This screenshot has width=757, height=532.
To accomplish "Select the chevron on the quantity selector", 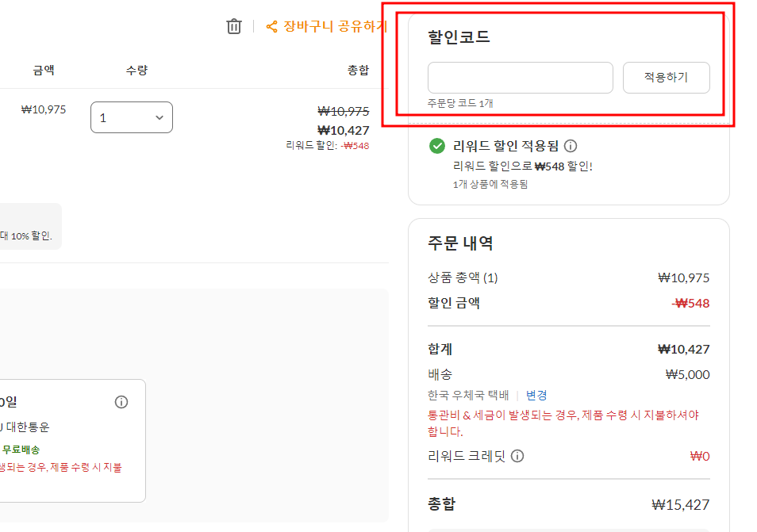I will pos(158,117).
